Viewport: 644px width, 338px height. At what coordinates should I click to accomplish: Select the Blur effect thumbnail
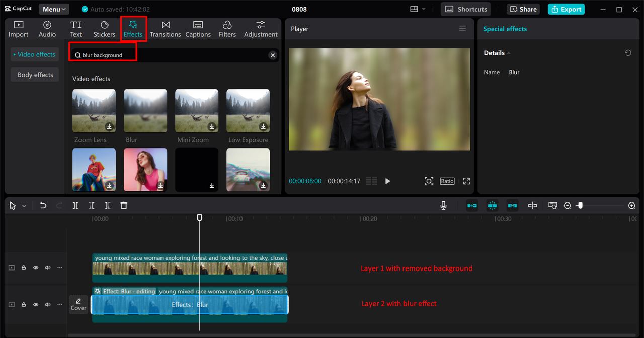pyautogui.click(x=145, y=111)
